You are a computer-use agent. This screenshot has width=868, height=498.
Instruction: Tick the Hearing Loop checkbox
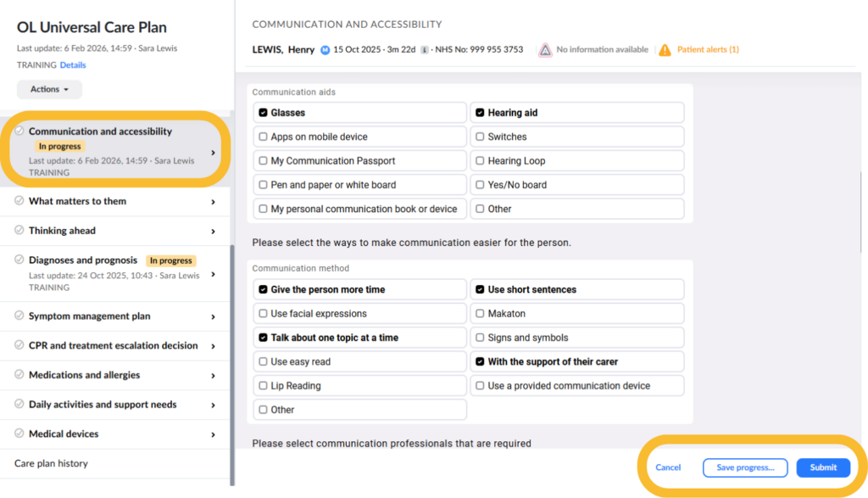coord(481,161)
